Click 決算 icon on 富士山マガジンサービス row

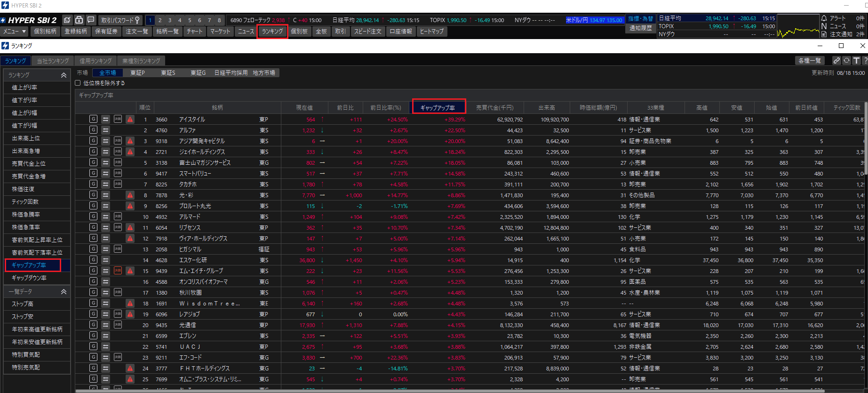(x=118, y=162)
